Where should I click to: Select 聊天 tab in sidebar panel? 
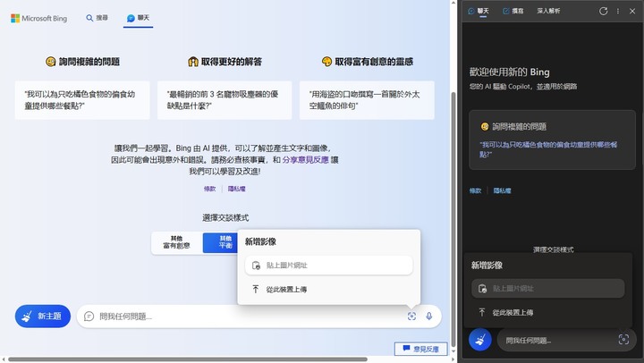(479, 11)
